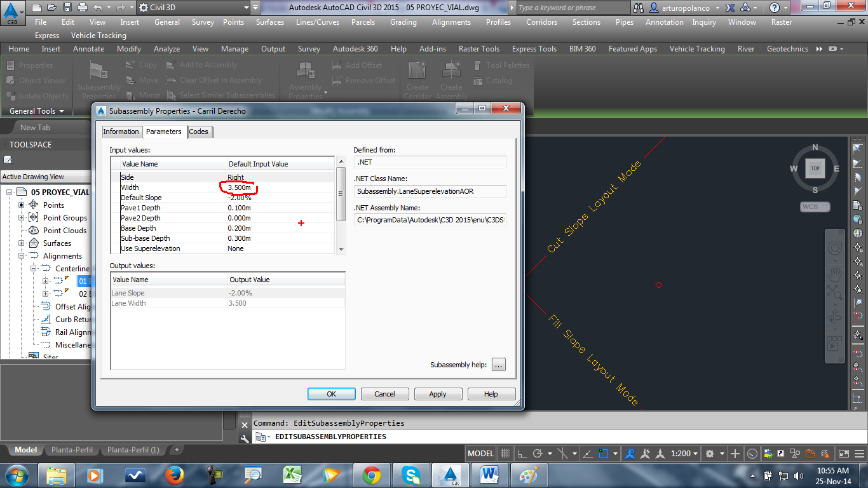Click the New Tab drawing tab
Image resolution: width=868 pixels, height=488 pixels.
click(35, 128)
